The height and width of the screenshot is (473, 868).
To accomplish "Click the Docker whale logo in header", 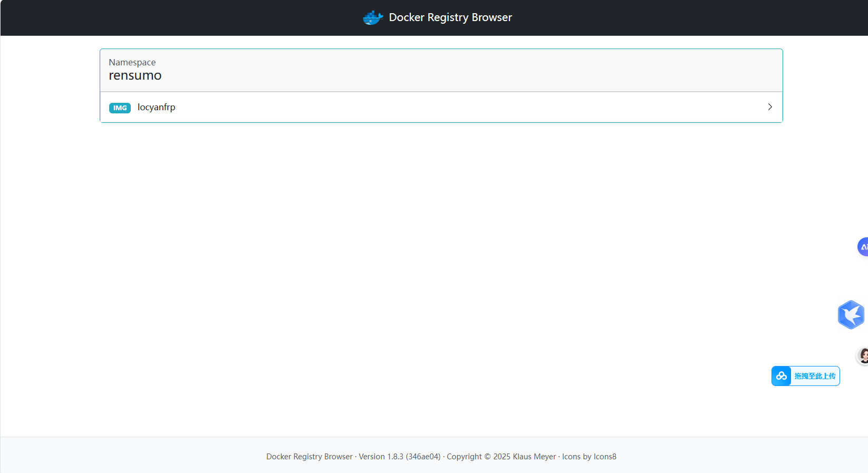I will [373, 17].
